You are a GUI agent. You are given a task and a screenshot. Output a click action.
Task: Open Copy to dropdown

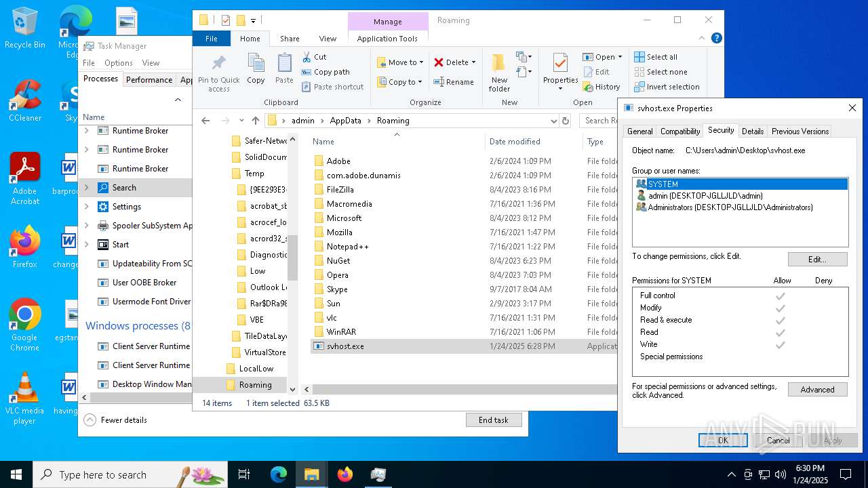[x=400, y=82]
